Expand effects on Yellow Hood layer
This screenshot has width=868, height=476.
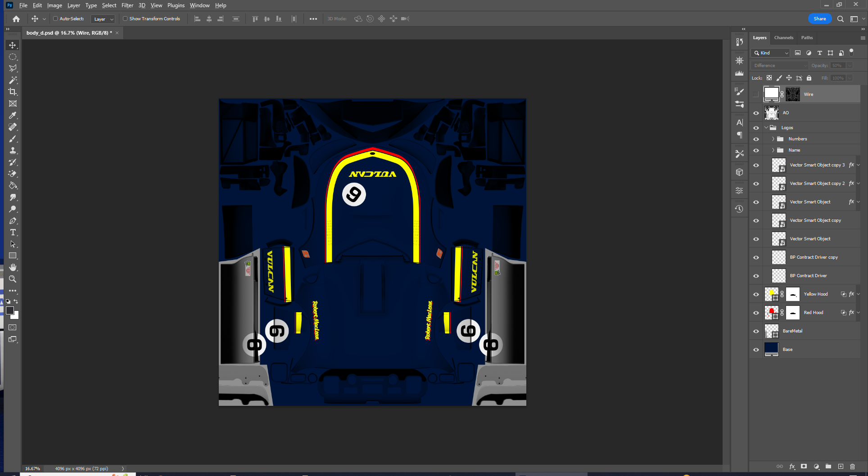coord(858,294)
